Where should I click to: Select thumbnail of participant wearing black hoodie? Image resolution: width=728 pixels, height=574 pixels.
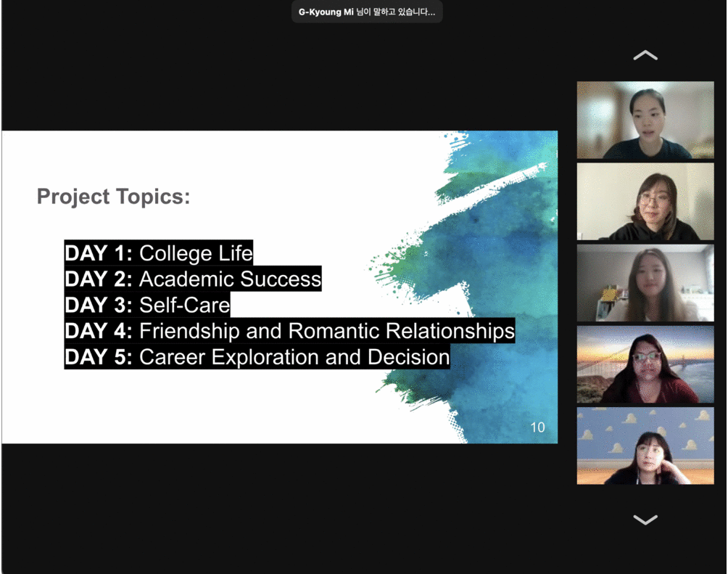645,202
